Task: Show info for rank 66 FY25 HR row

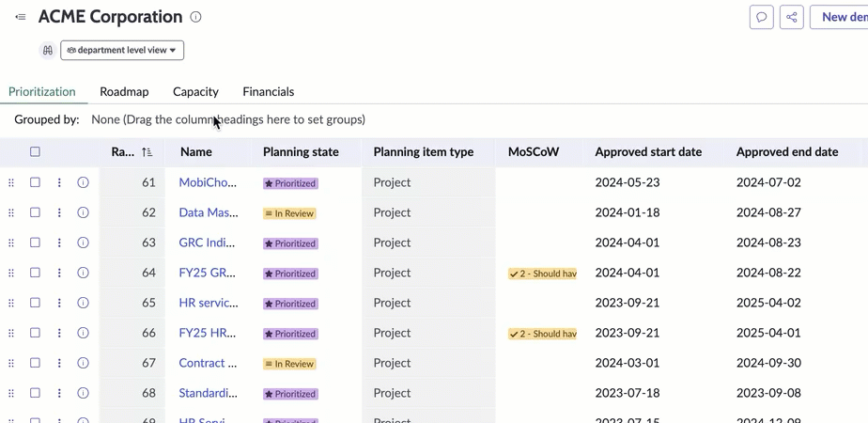Action: pyautogui.click(x=83, y=333)
